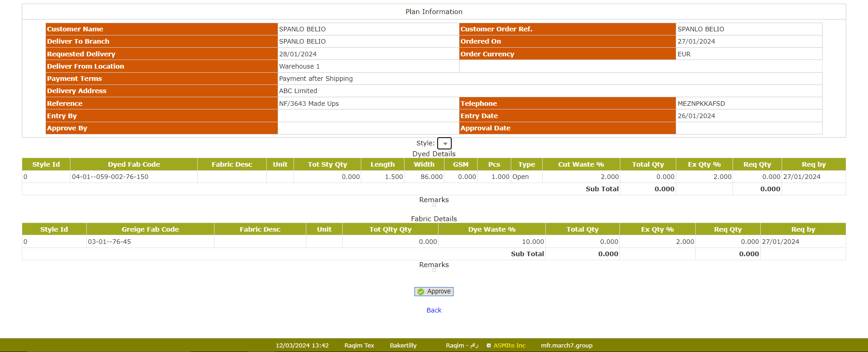The width and height of the screenshot is (868, 352).
Task: Click Raqim Tex in the footer bar
Action: (359, 345)
